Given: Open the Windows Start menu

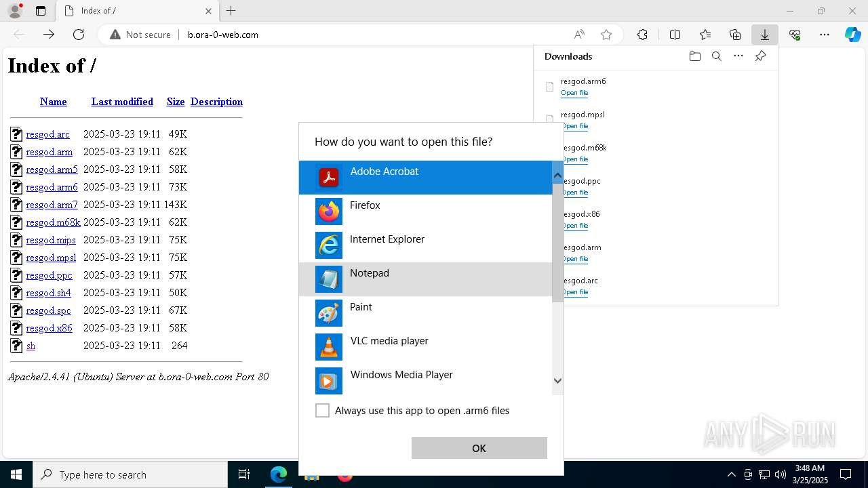Looking at the screenshot, I should (x=16, y=474).
